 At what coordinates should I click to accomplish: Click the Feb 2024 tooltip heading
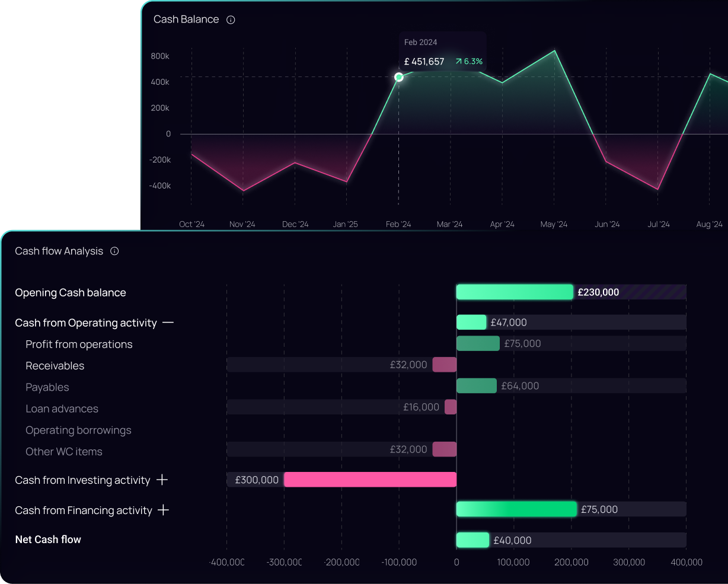[x=420, y=42]
